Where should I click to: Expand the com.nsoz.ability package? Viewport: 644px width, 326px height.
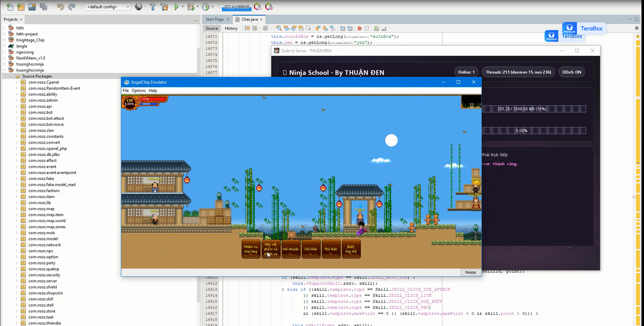point(16,94)
